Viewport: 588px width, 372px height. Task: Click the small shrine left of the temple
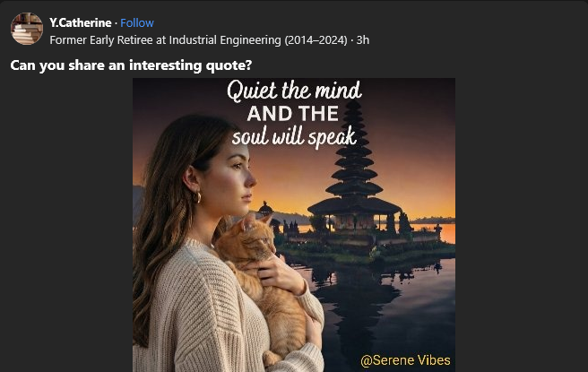(265, 209)
